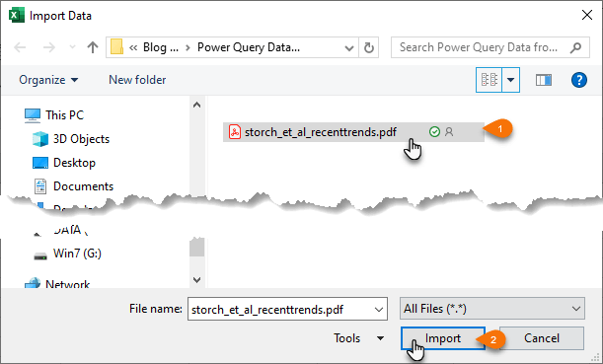Viewport: 603px width, 364px height.
Task: Open the All Files type filter dropdown
Action: point(492,309)
